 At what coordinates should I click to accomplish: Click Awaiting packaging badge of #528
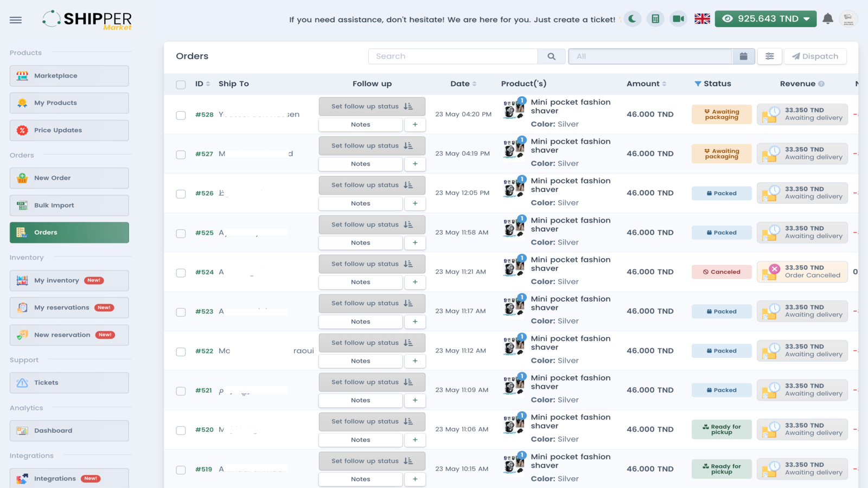pos(722,114)
